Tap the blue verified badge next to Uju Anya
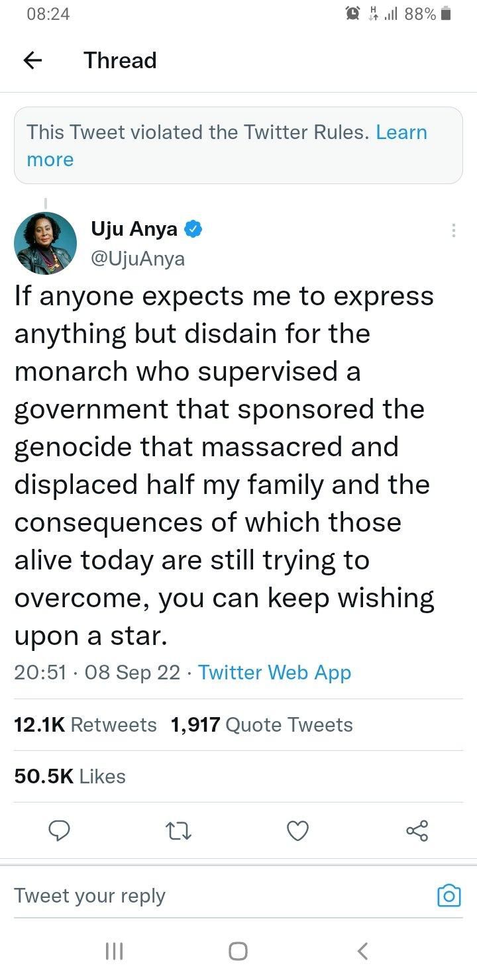 tap(192, 228)
